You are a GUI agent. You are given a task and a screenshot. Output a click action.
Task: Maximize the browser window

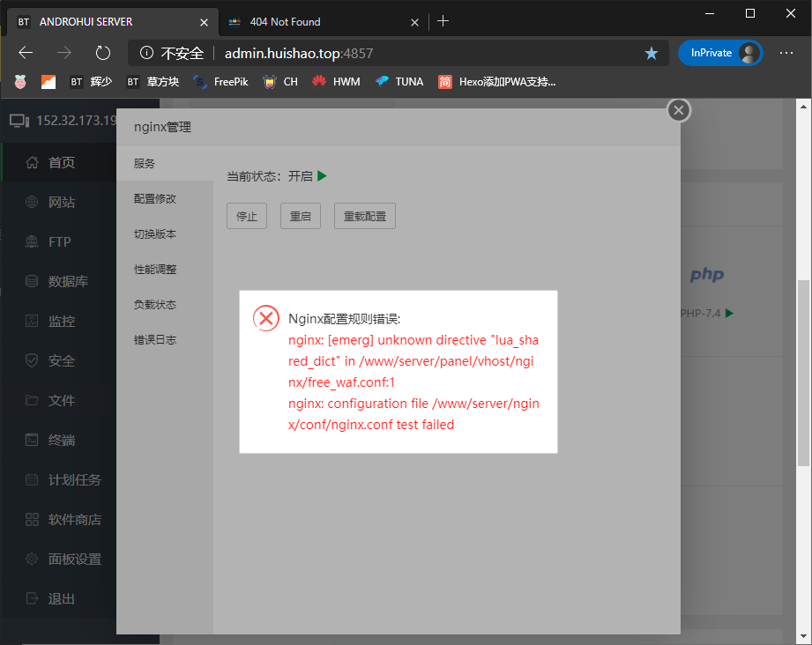(x=750, y=14)
